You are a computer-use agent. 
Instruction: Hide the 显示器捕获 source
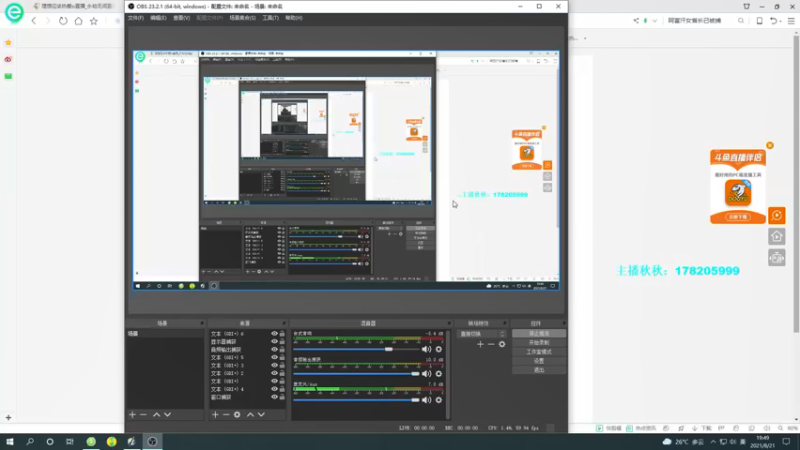(274, 341)
